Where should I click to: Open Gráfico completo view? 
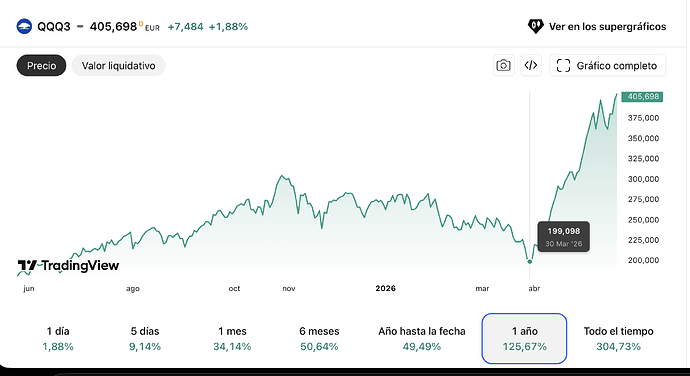[x=607, y=66]
